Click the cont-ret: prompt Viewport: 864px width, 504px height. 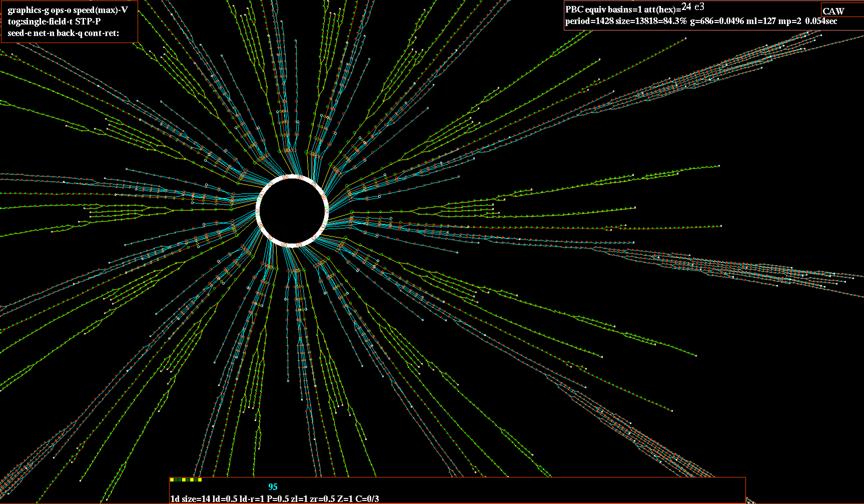pyautogui.click(x=102, y=33)
